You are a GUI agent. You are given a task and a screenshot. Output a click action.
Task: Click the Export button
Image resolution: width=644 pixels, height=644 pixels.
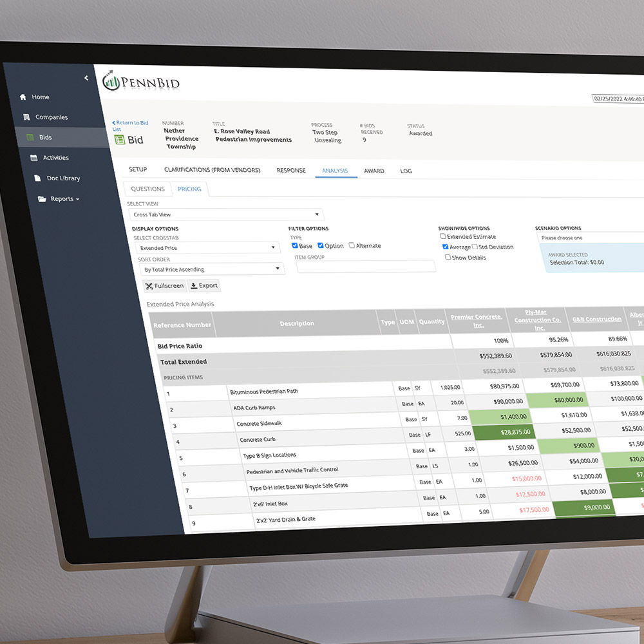pos(205,285)
